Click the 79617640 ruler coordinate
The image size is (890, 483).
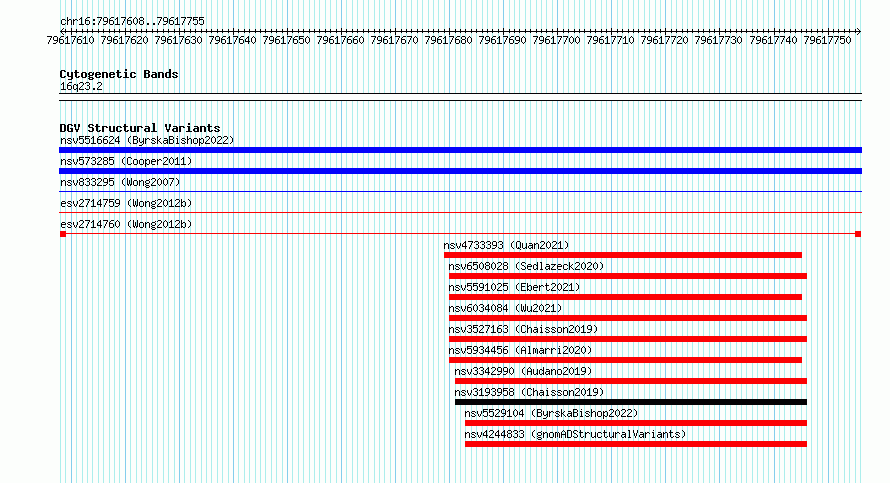(x=232, y=40)
